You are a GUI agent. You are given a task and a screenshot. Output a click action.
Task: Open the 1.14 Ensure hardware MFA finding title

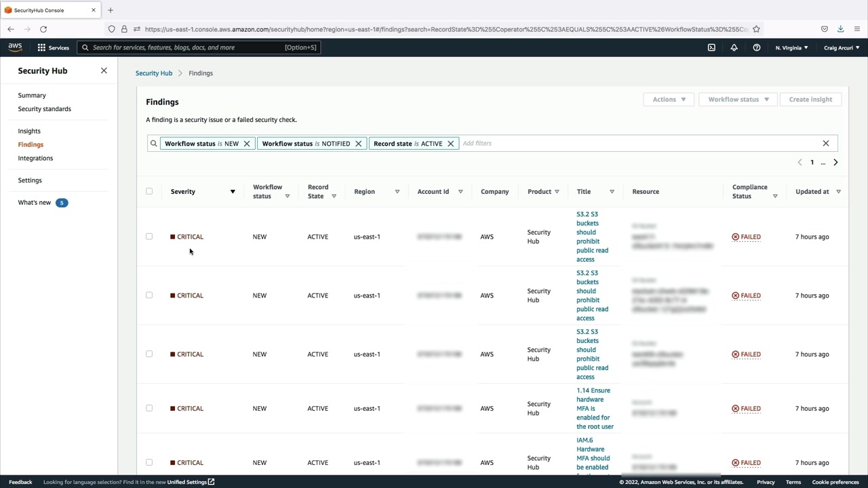click(x=595, y=409)
